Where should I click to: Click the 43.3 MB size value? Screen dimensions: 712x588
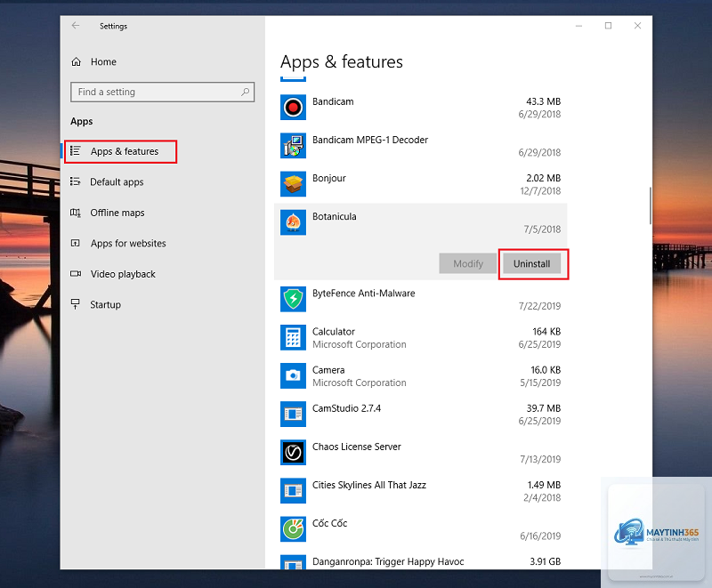coord(543,101)
